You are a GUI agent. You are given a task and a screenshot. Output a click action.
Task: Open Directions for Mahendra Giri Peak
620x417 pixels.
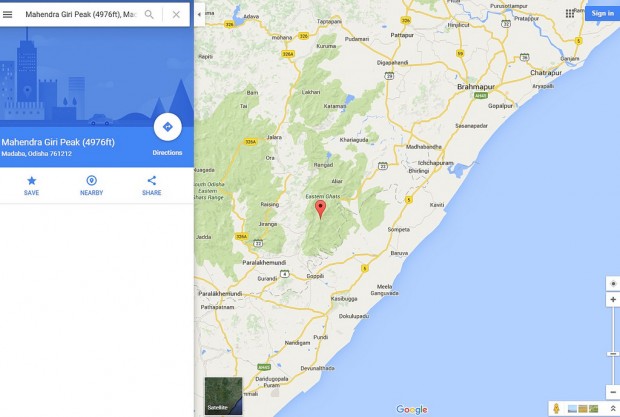click(168, 127)
